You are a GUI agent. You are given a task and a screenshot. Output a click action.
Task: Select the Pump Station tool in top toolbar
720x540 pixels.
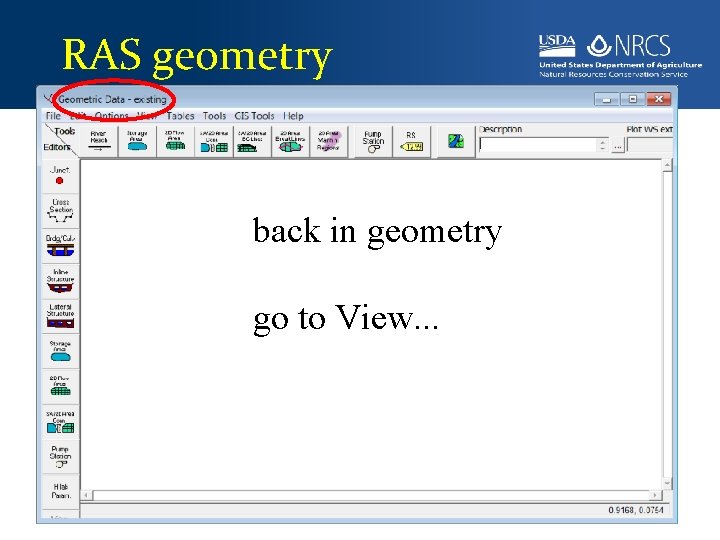click(x=373, y=141)
